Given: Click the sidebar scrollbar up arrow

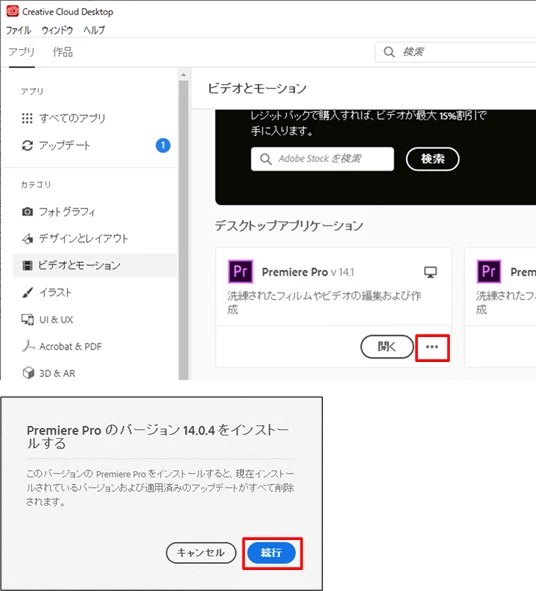Looking at the screenshot, I should click(x=184, y=75).
